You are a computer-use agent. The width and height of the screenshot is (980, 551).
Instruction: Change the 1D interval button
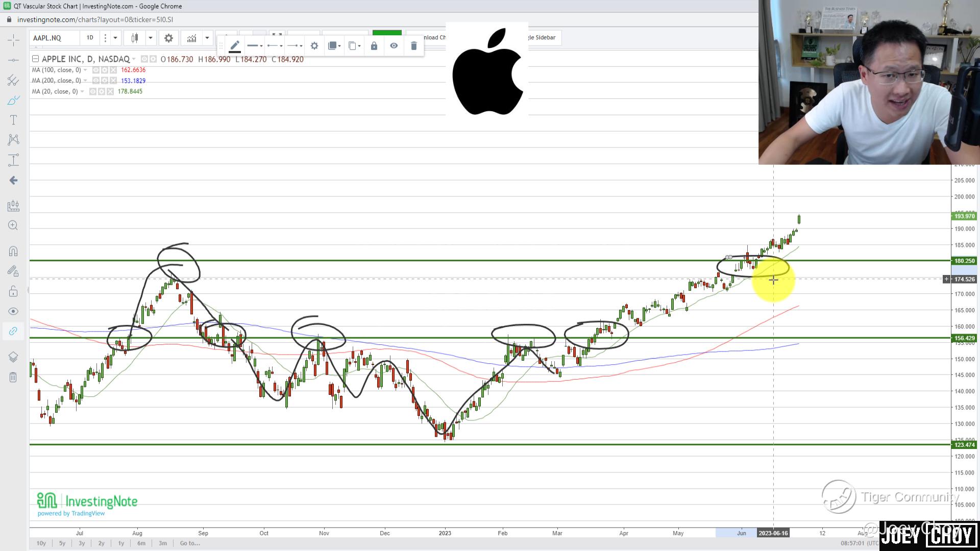point(90,38)
